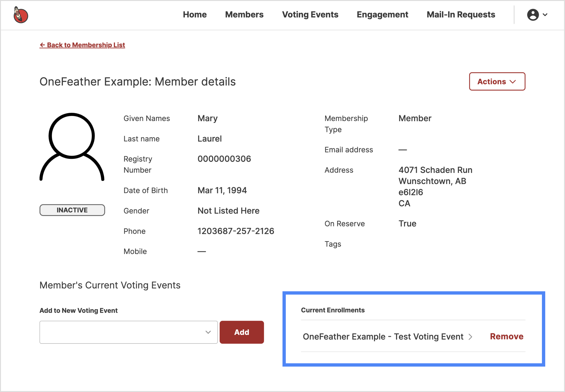
Task: Select the phone number 1203687-257-2126
Action: tap(236, 231)
